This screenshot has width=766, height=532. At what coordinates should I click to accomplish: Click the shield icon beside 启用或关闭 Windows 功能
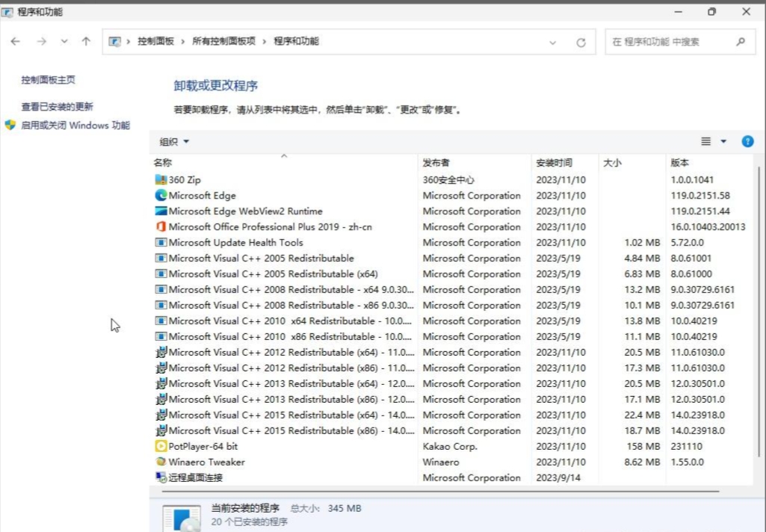point(8,125)
